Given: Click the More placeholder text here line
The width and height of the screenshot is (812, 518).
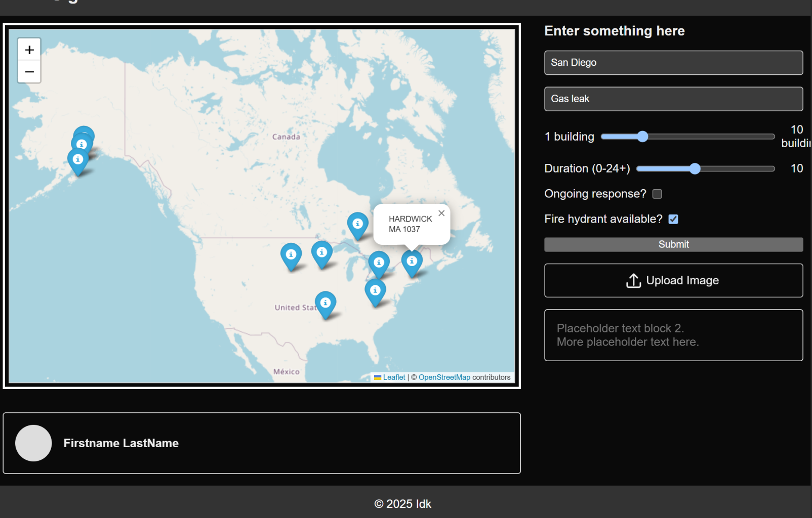Looking at the screenshot, I should pos(628,342).
